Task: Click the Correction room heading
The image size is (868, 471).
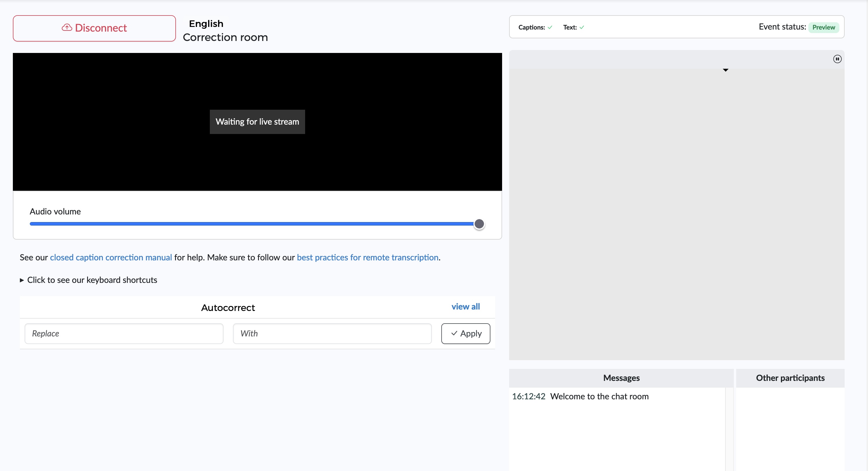Action: point(225,37)
